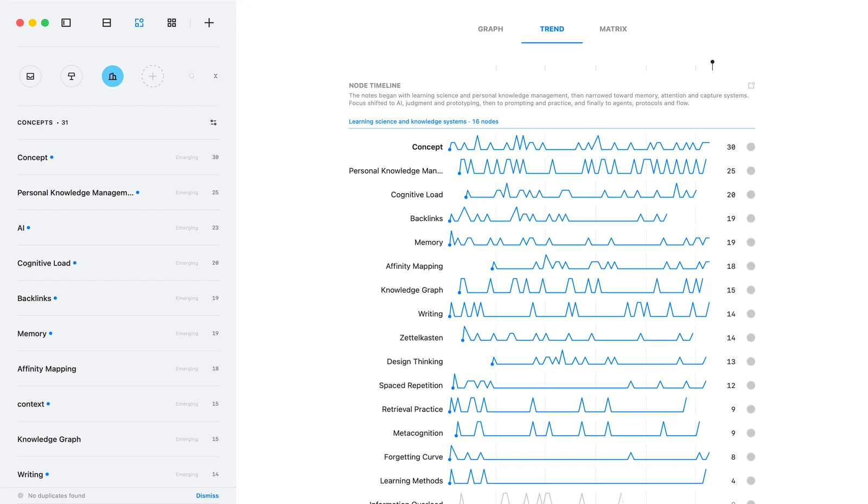Open the AI concept in the sidebar
This screenshot has height=504, width=868.
coord(118,228)
